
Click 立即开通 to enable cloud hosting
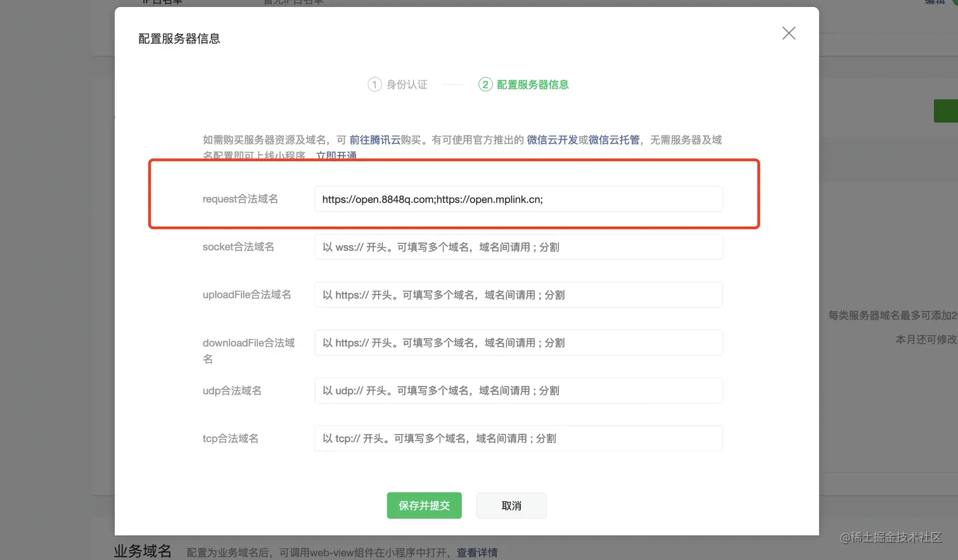[336, 155]
